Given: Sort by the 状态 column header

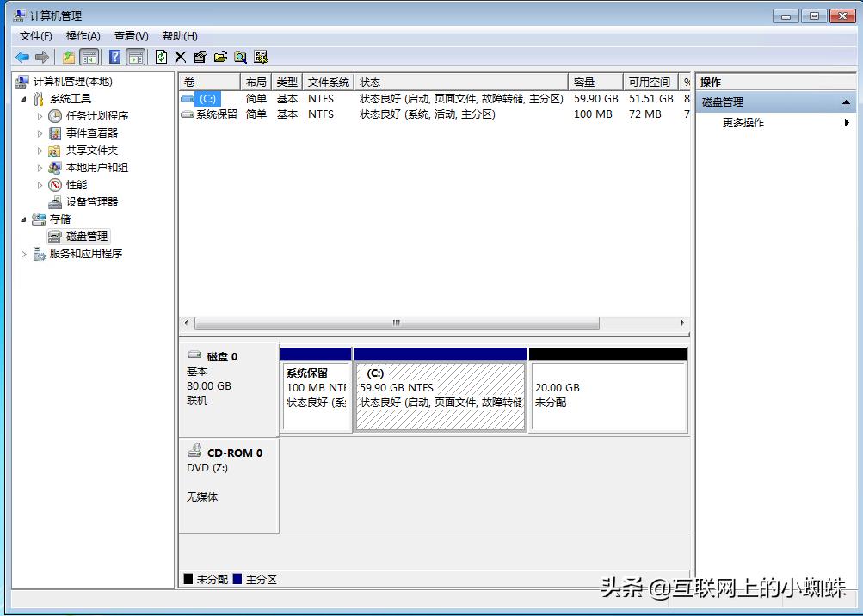Looking at the screenshot, I should (461, 82).
